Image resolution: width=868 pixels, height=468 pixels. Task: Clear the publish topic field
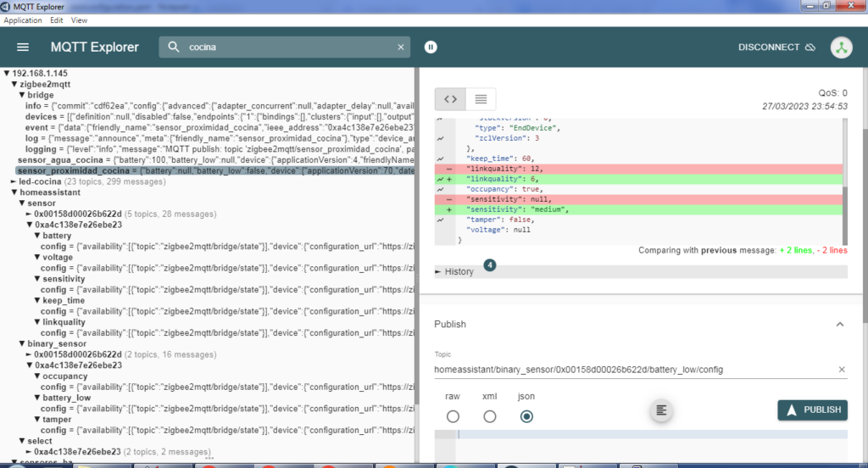click(842, 370)
